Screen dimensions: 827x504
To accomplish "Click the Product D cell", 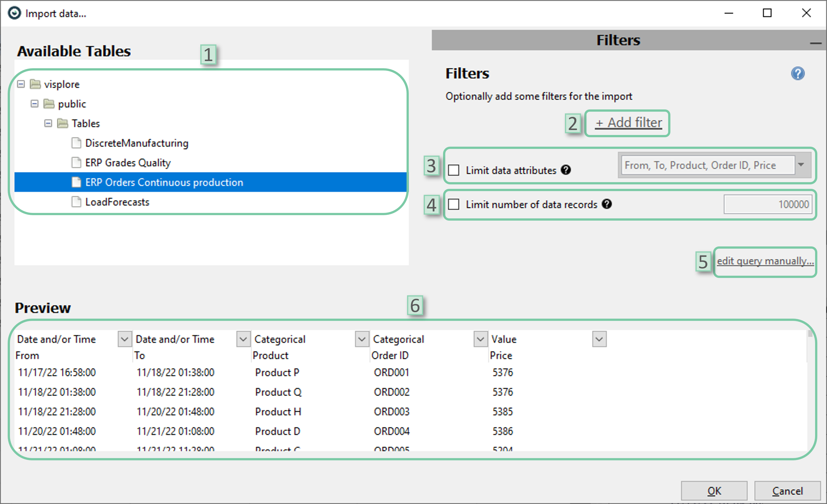I will [277, 431].
